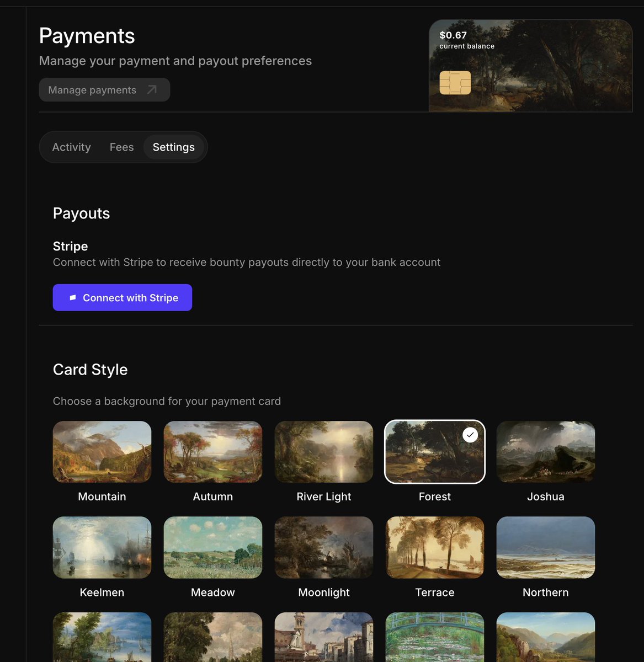The height and width of the screenshot is (662, 644).
Task: Click 'Choose a background for your payment card' text
Action: coord(167,401)
